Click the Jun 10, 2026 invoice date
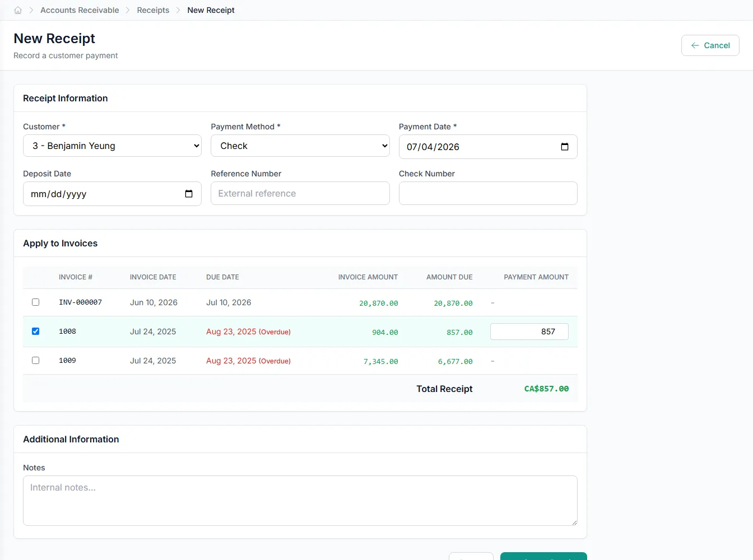Screen dimensions: 753x560 [x=154, y=302]
